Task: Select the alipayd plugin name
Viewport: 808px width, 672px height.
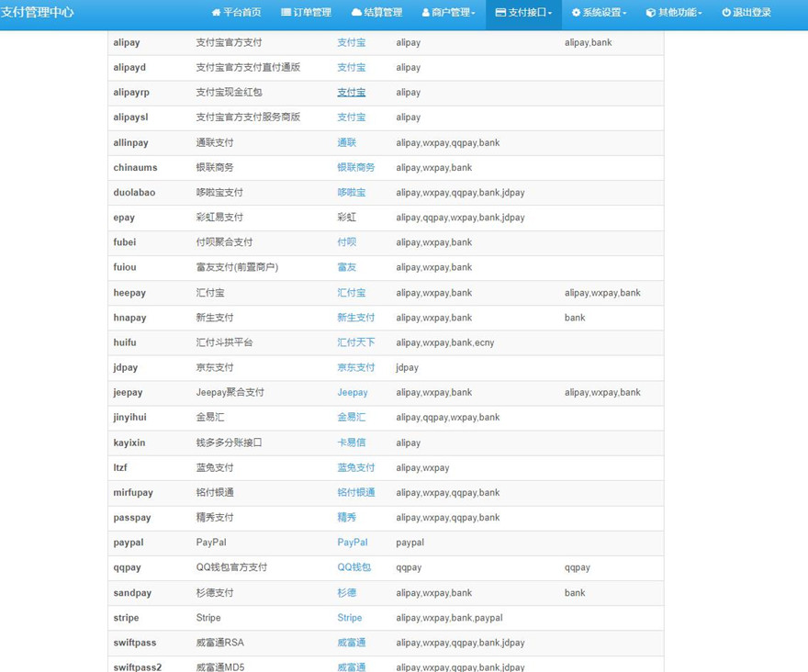Action: pyautogui.click(x=129, y=68)
